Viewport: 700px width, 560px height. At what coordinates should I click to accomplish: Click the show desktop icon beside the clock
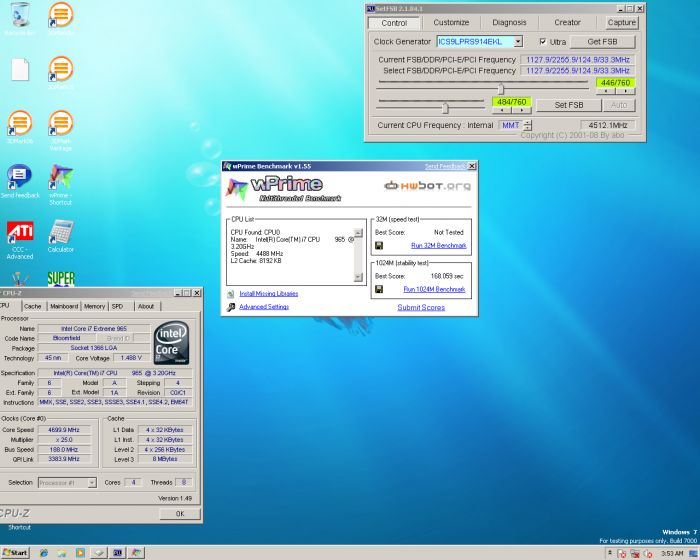693,553
